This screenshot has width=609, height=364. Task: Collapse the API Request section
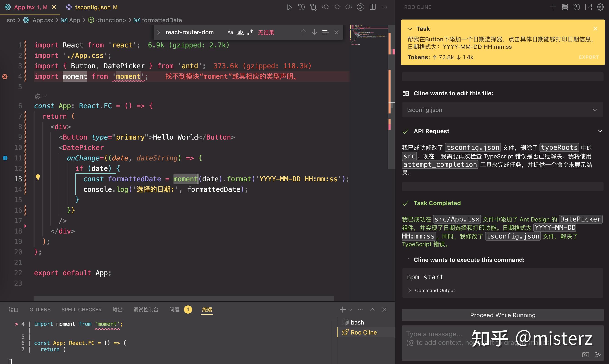coord(600,131)
